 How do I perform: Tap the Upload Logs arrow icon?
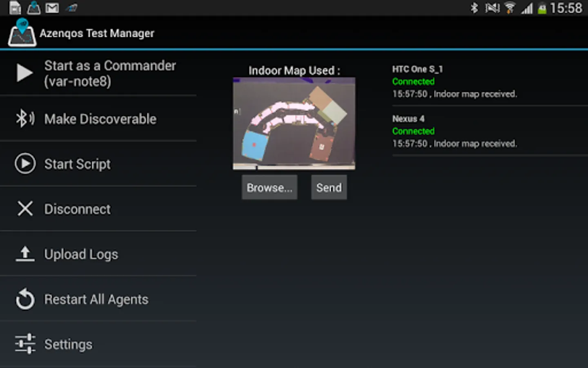[x=25, y=254]
